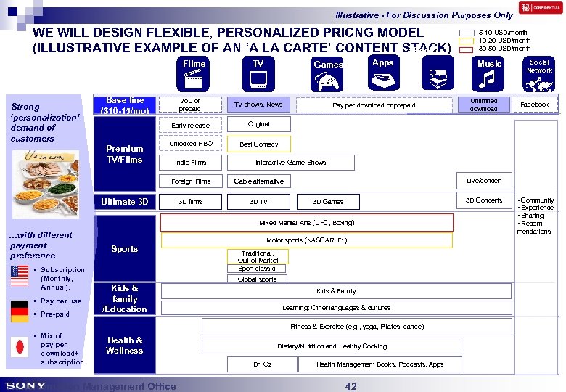566x392 pixels.
Task: Click the Sony logo in footer
Action: [x=25, y=385]
